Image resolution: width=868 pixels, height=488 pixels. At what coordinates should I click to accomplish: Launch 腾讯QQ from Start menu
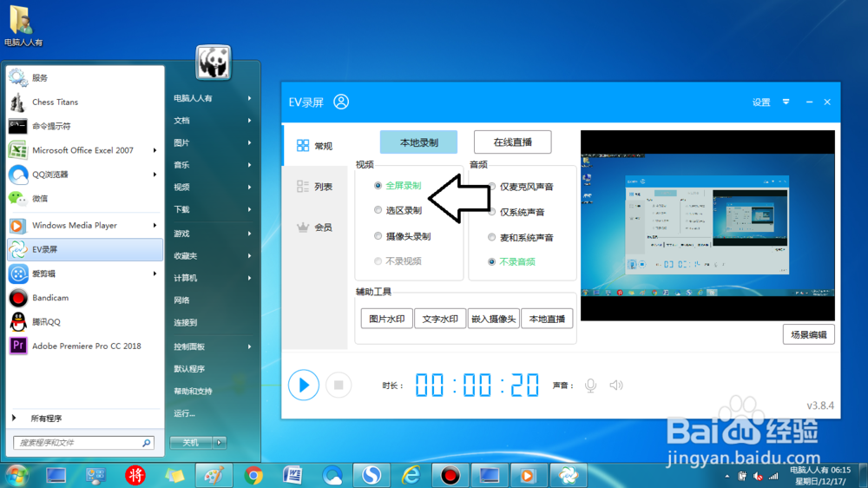(85, 322)
